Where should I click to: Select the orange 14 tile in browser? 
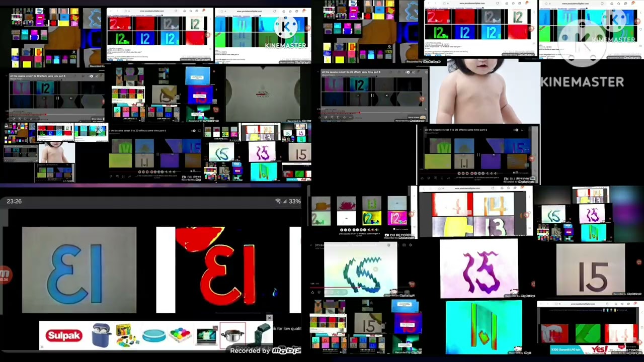point(494,205)
